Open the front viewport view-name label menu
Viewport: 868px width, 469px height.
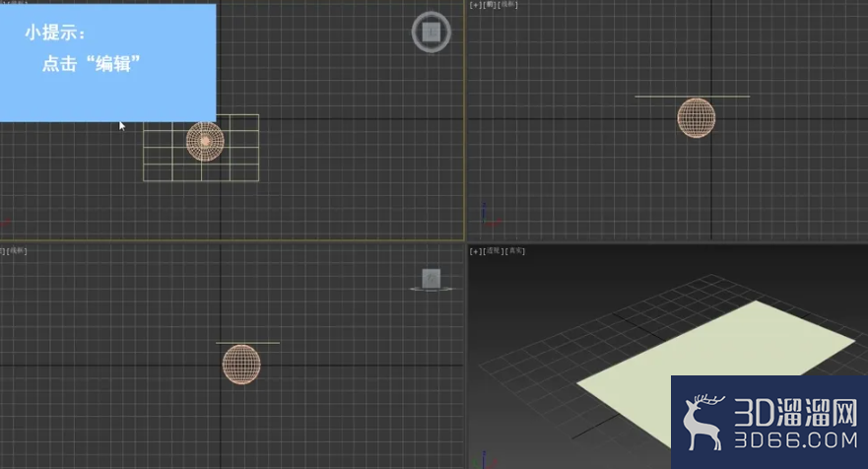point(489,5)
